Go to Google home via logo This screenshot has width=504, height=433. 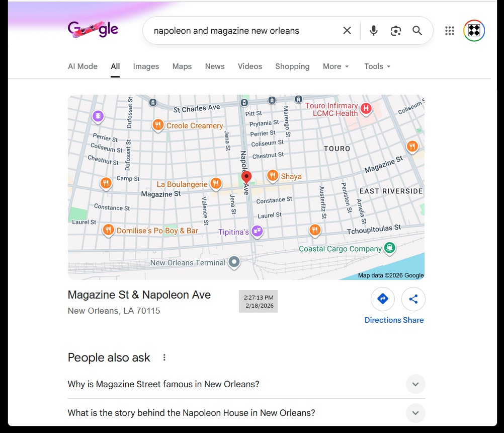pos(94,29)
